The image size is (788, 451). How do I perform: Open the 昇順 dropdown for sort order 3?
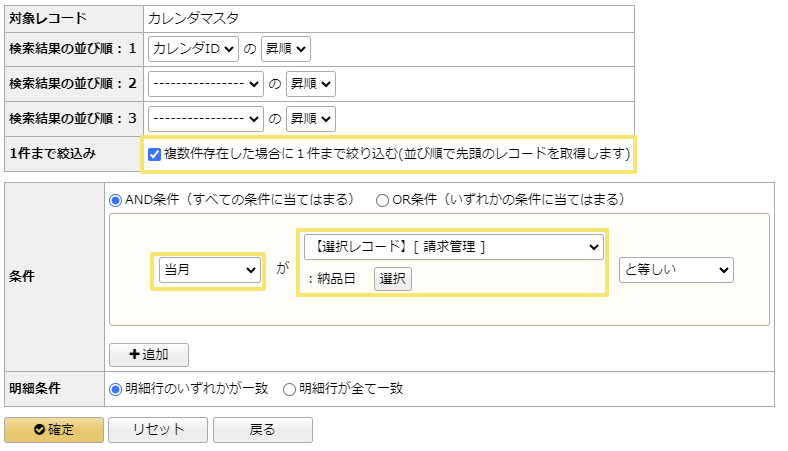click(311, 120)
